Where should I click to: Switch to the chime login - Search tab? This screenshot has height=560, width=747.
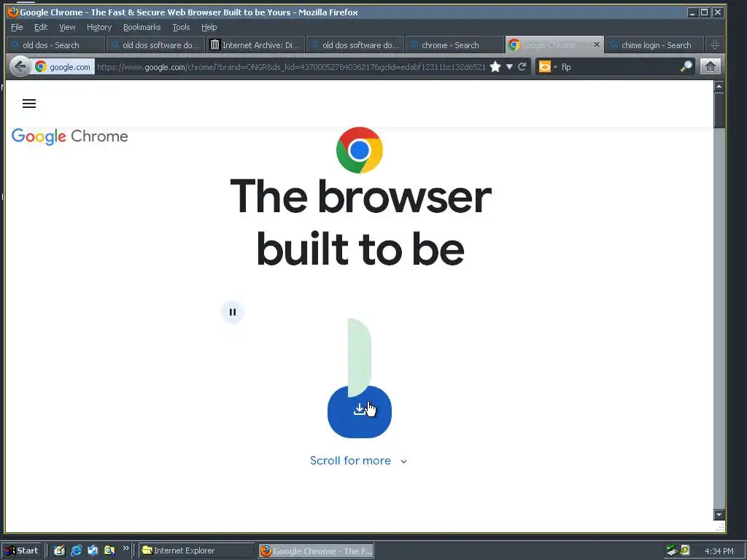(x=655, y=45)
